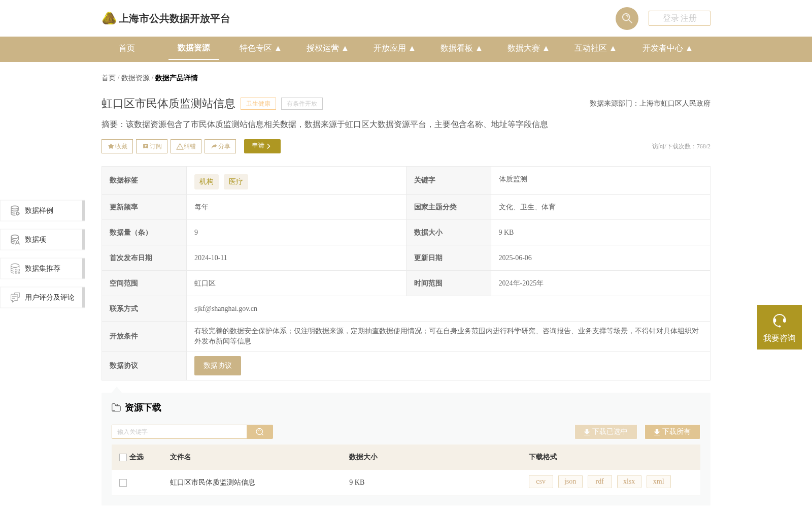Tick the 全选 checkbox
The image size is (812, 508).
pyautogui.click(x=123, y=457)
